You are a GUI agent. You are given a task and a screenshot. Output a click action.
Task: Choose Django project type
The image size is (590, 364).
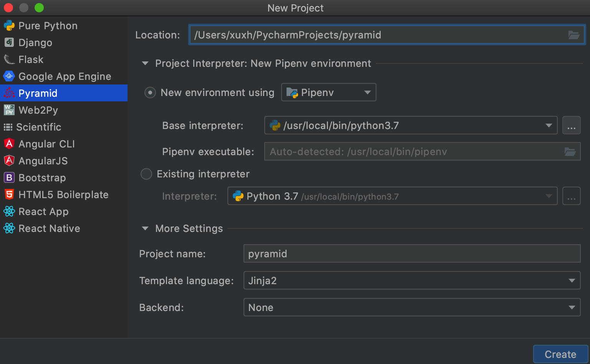click(x=64, y=43)
